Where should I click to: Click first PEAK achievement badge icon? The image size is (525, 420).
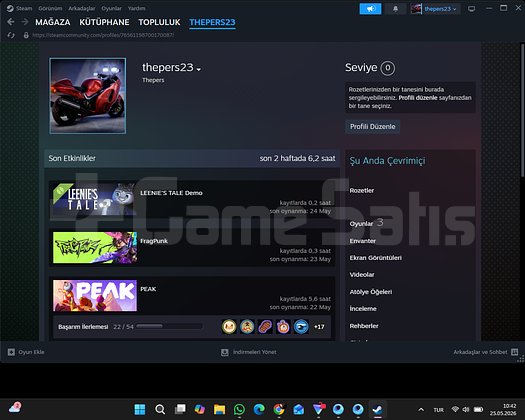[229, 327]
